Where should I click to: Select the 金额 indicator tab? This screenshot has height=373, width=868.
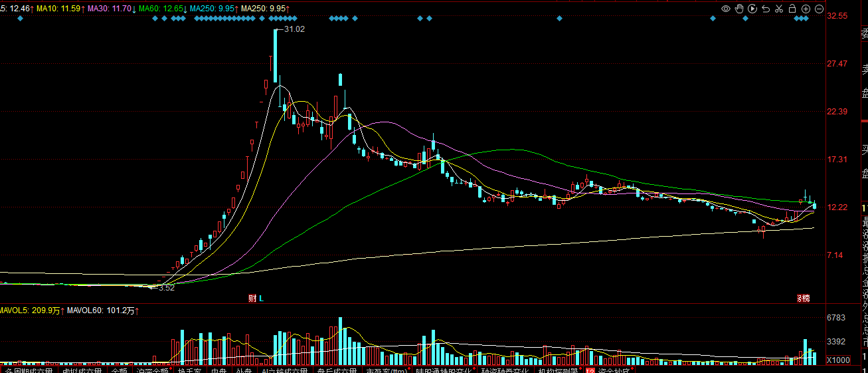click(x=120, y=370)
